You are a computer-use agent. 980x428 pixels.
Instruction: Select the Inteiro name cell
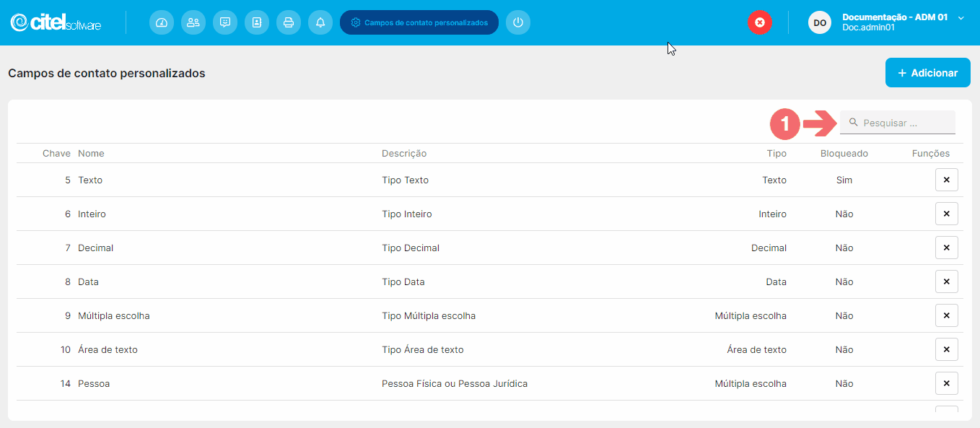[92, 214]
